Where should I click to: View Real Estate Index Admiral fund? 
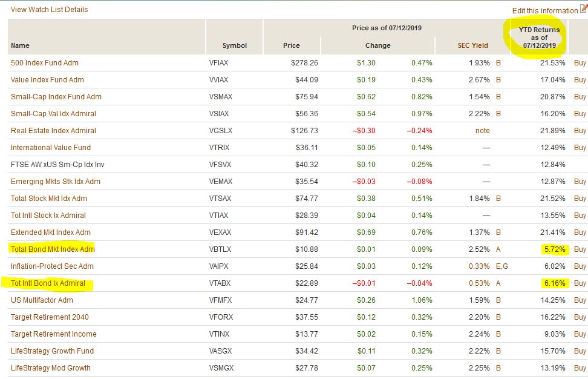point(53,131)
